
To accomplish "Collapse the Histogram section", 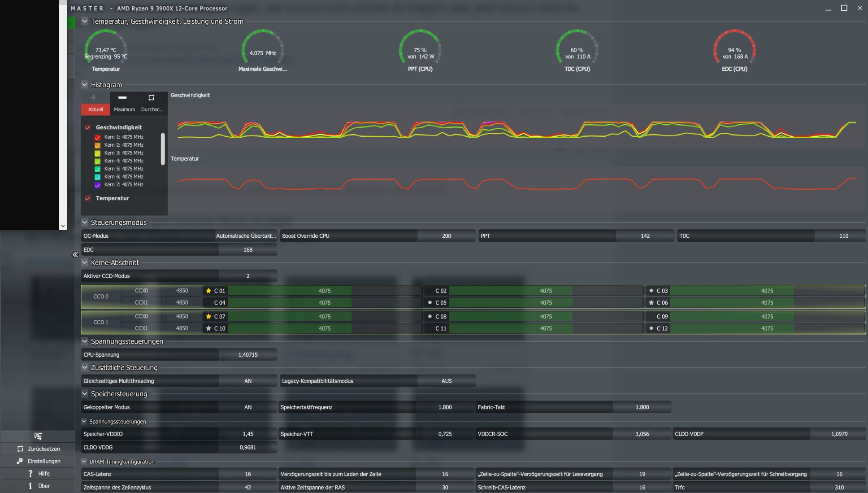I will pyautogui.click(x=85, y=84).
